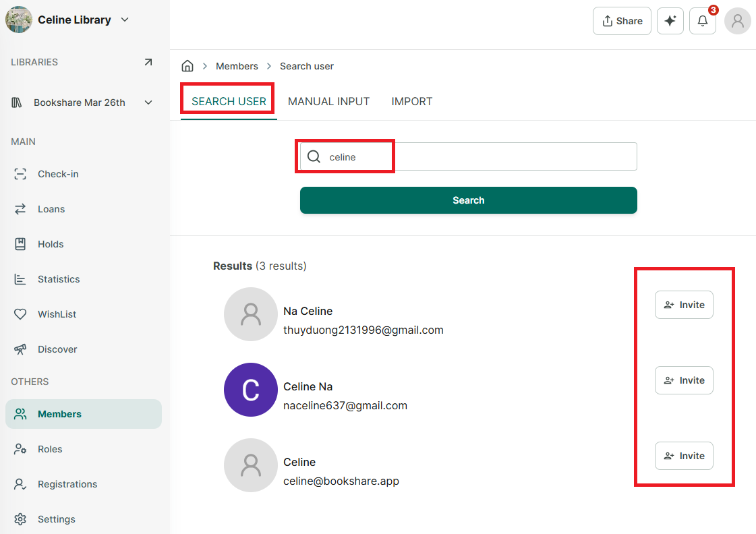The image size is (756, 534).
Task: Click the Share button
Action: pyautogui.click(x=622, y=21)
